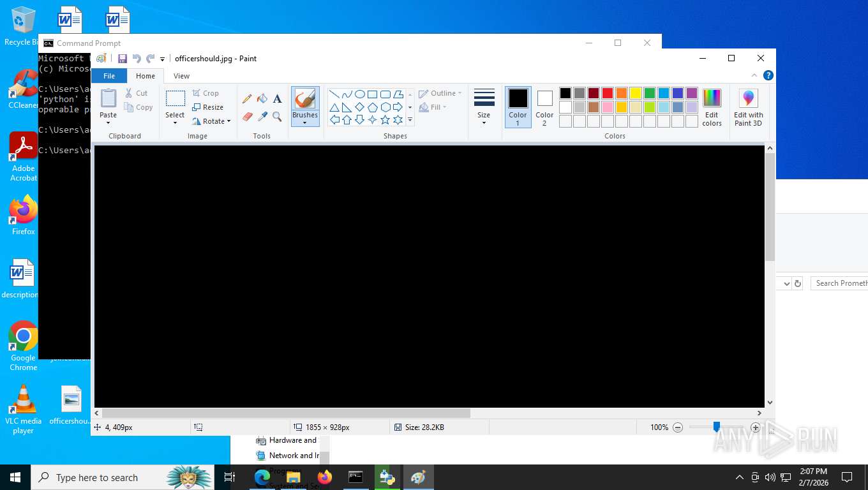Open Edit colors dialog
The image size is (868, 490).
click(x=712, y=107)
